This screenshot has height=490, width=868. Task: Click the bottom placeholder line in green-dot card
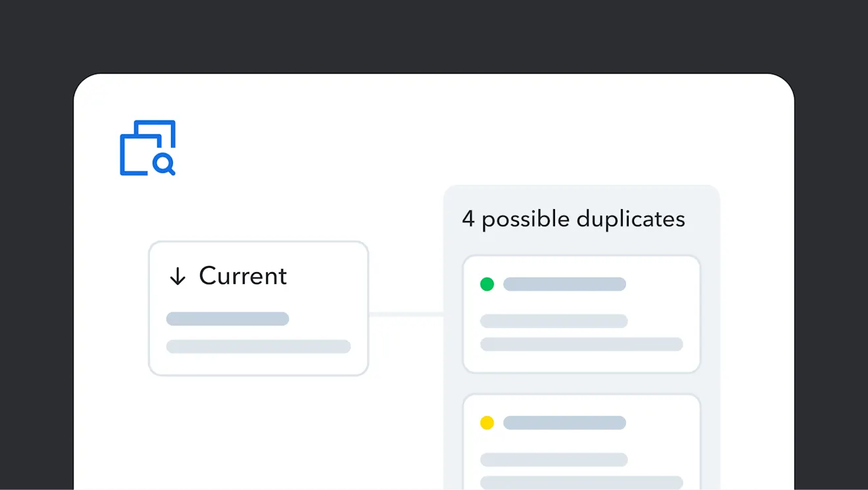coord(581,344)
